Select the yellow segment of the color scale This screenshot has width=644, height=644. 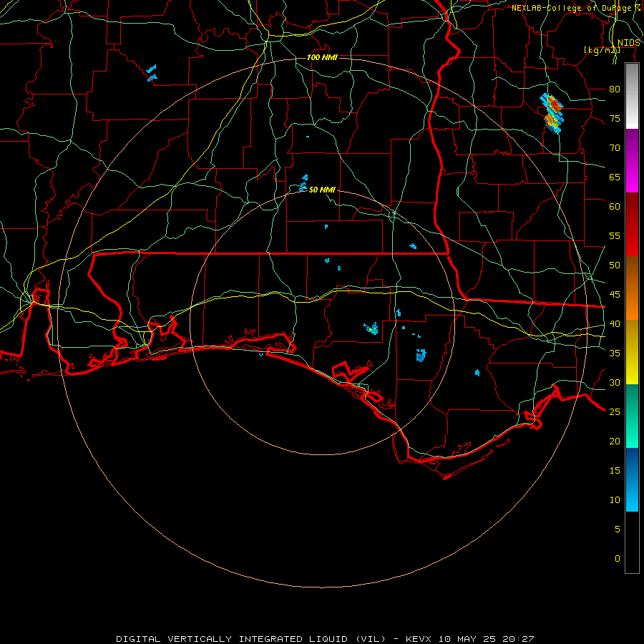pyautogui.click(x=632, y=352)
